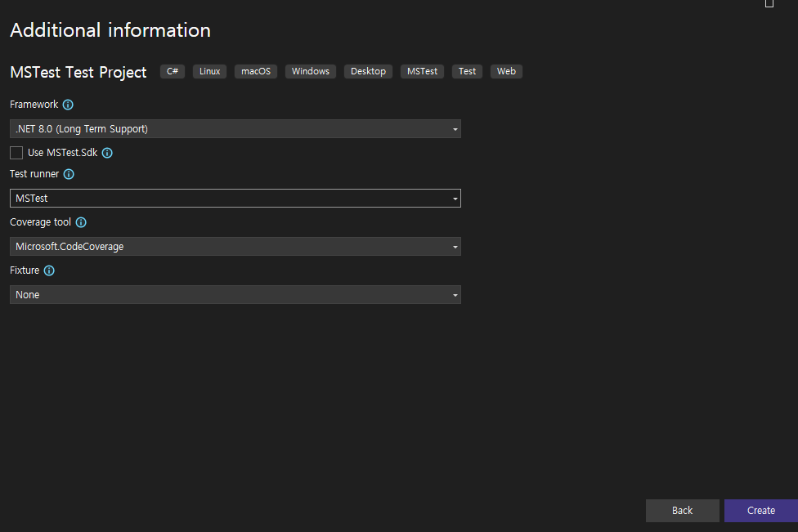The width and height of the screenshot is (798, 532).
Task: Expand the Fixture None dropdown
Action: 235,295
